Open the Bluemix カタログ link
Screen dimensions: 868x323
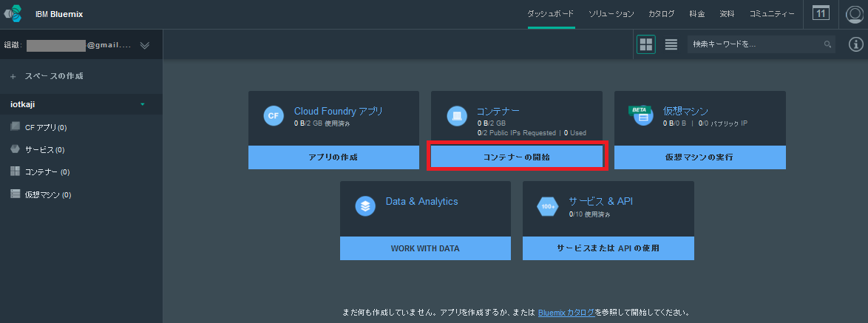coord(566,313)
